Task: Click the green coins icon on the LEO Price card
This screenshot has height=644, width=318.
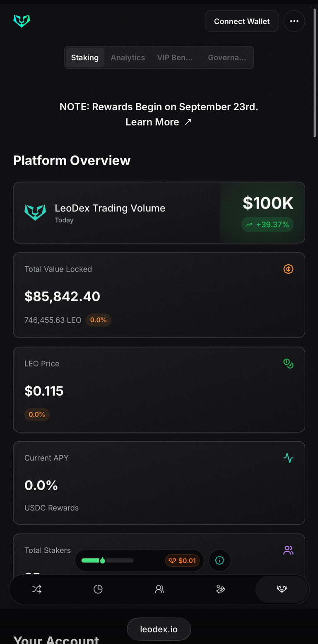Action: [289, 364]
